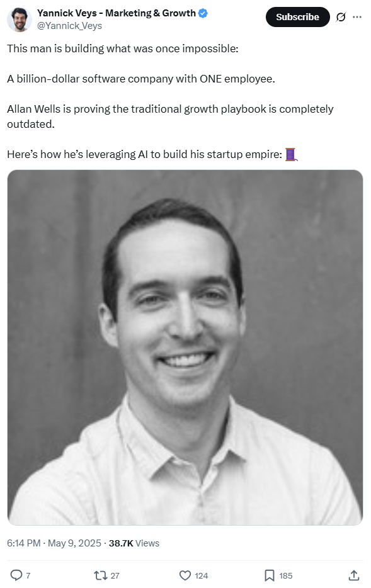Click the Subscribe button
Screen dimensions: 371x588
click(x=297, y=17)
